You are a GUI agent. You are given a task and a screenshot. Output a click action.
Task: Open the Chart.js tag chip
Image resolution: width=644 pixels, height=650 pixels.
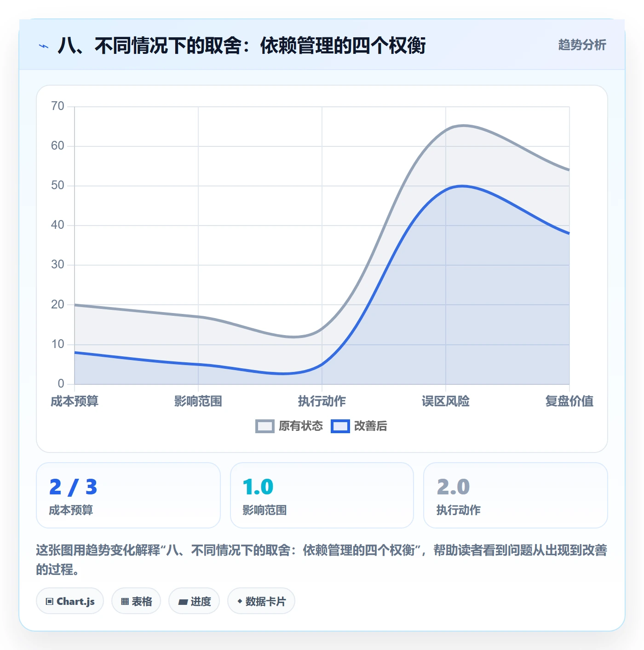[x=70, y=601]
